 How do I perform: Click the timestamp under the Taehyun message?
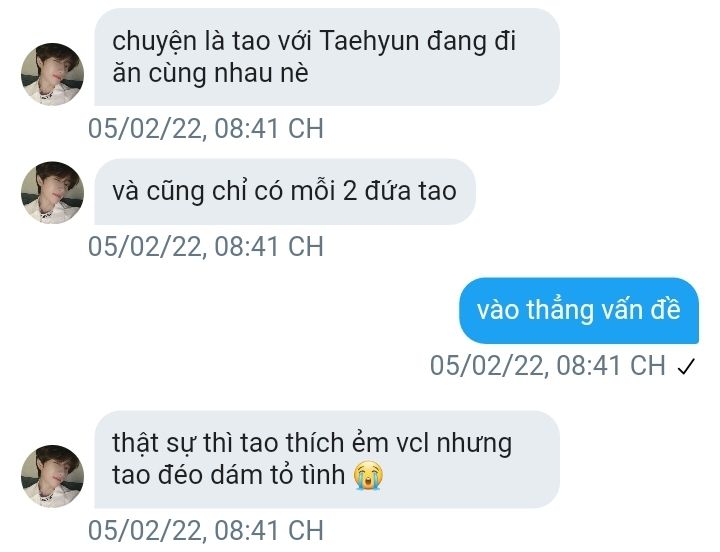pos(206,129)
